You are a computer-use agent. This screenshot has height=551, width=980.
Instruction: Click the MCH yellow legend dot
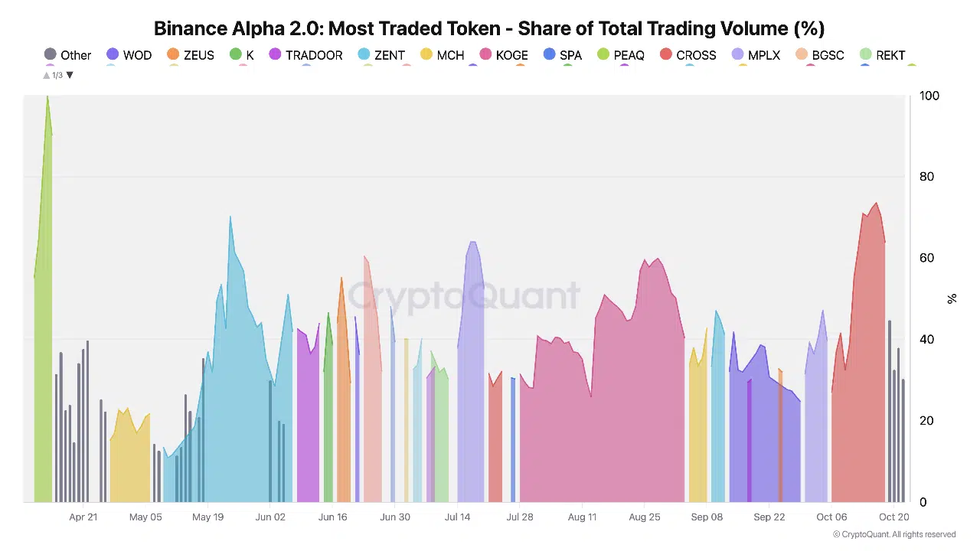(426, 54)
